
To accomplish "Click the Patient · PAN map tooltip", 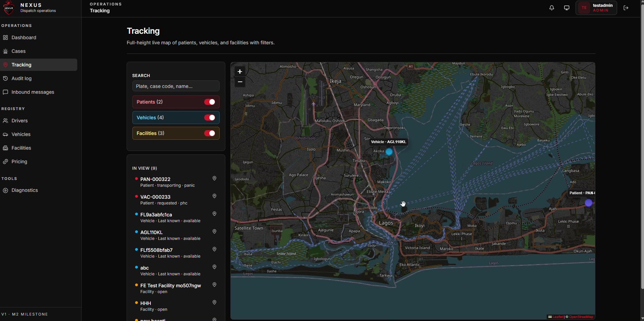I will pyautogui.click(x=582, y=193).
